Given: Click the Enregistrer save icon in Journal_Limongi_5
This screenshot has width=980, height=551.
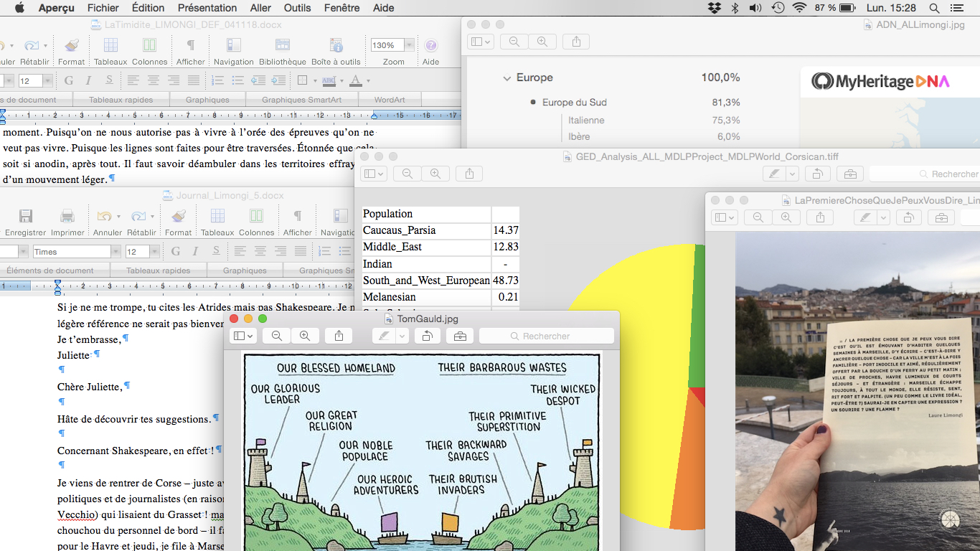Looking at the screenshot, I should (25, 217).
